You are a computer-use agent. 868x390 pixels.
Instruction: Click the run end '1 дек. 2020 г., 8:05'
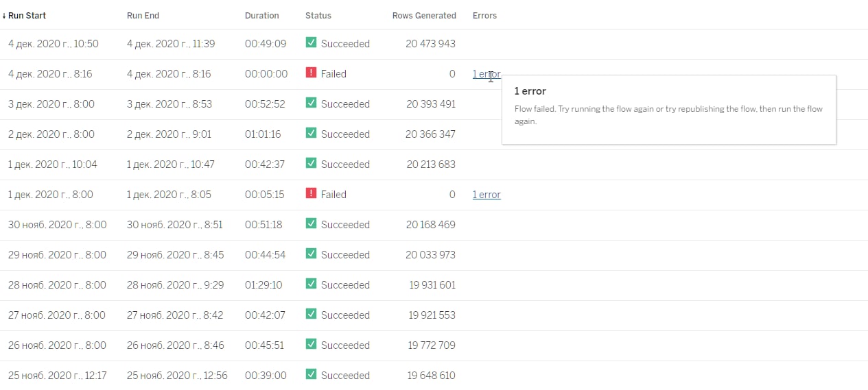coord(169,195)
